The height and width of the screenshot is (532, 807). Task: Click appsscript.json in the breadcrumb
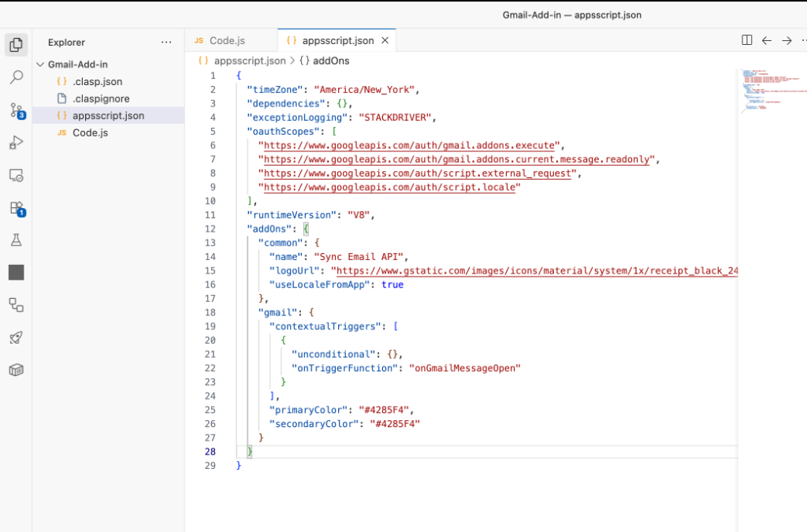tap(250, 61)
